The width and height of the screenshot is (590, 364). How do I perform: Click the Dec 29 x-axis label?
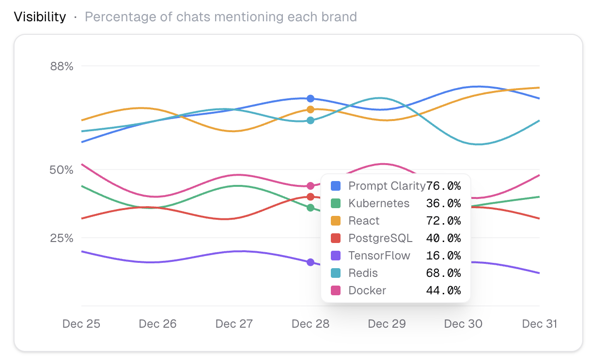click(387, 324)
